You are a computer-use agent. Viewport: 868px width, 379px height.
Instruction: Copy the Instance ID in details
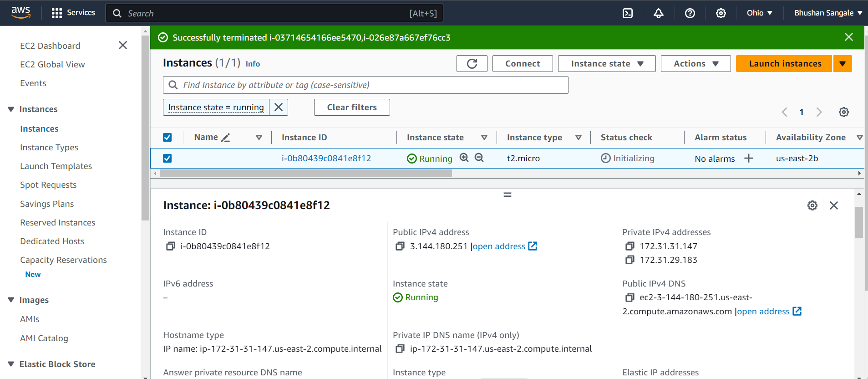pyautogui.click(x=171, y=246)
